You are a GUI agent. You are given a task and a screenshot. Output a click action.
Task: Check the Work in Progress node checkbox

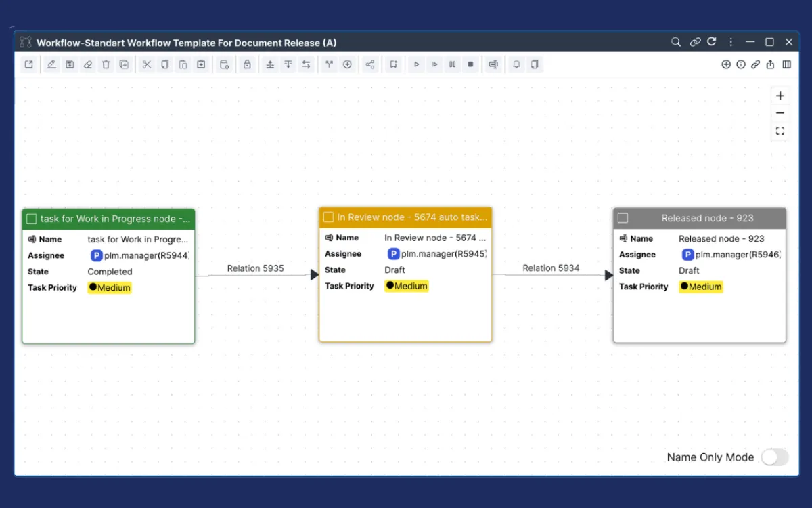[31, 219]
